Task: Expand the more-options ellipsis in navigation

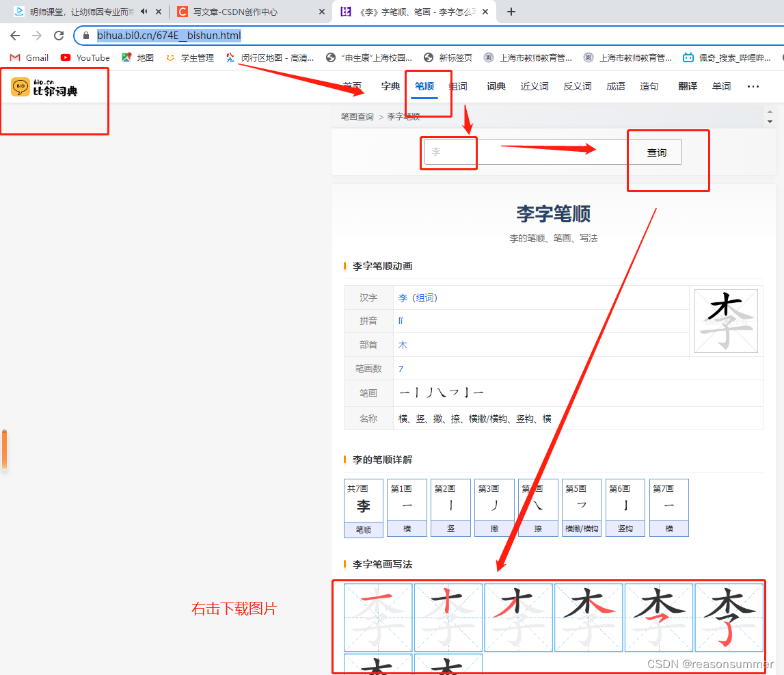Action: pyautogui.click(x=753, y=87)
